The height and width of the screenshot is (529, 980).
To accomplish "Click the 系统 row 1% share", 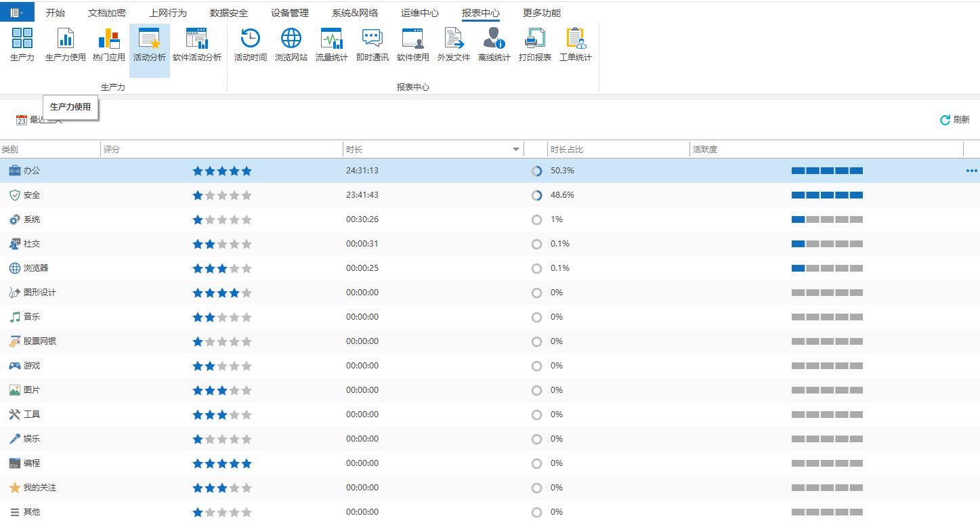I will [x=557, y=219].
